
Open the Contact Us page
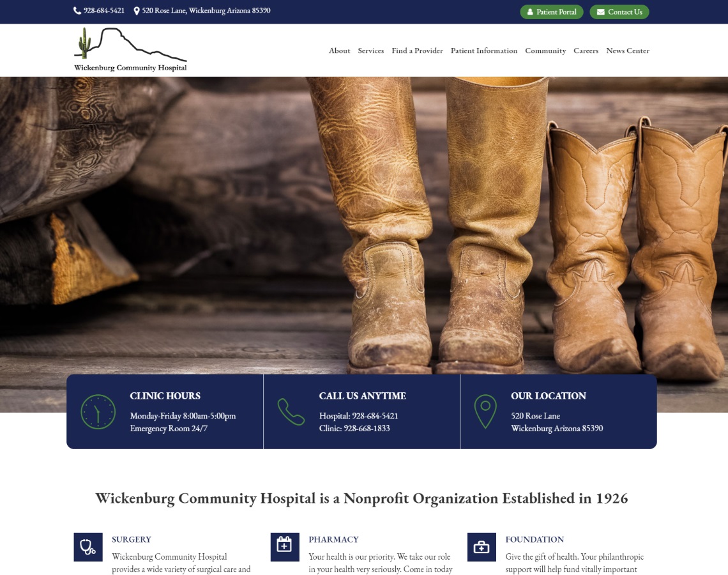coord(619,12)
